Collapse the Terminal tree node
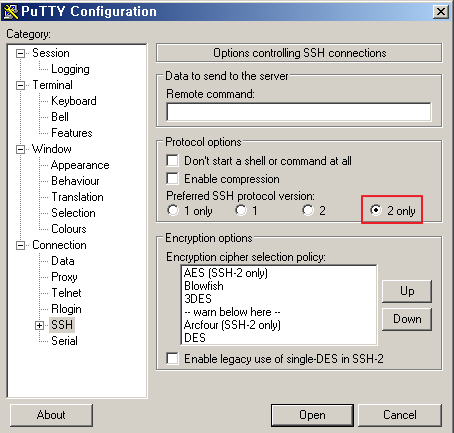Screen dimensions: 454x433 click(x=20, y=85)
